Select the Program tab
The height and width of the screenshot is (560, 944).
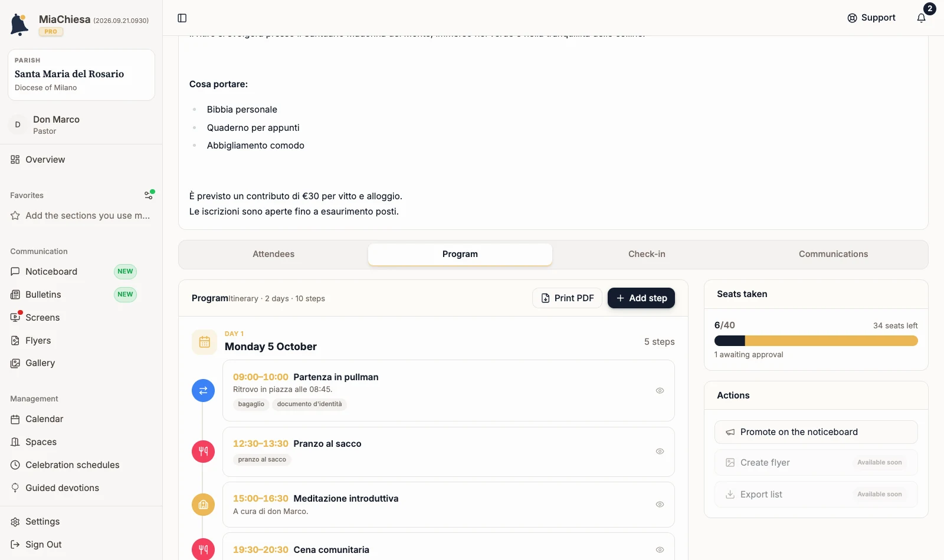tap(460, 254)
